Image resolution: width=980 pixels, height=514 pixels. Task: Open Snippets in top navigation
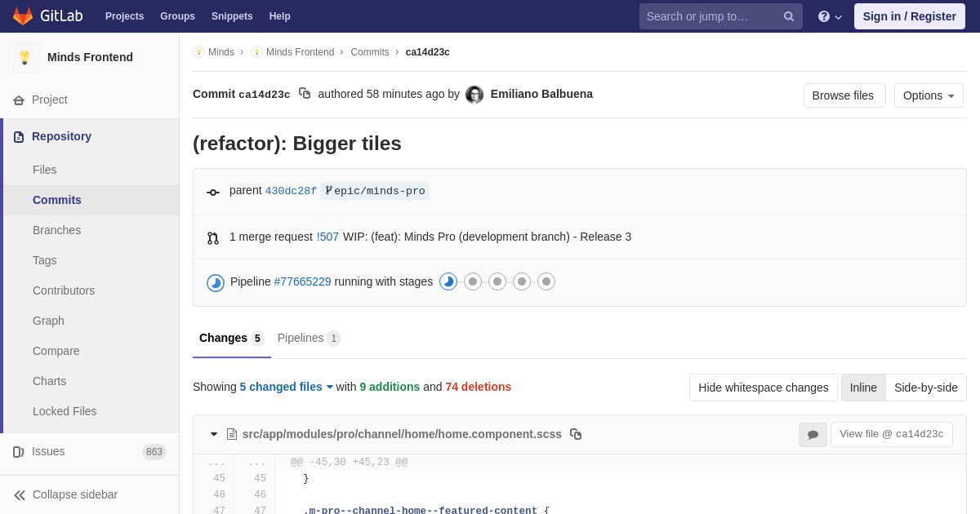click(232, 16)
